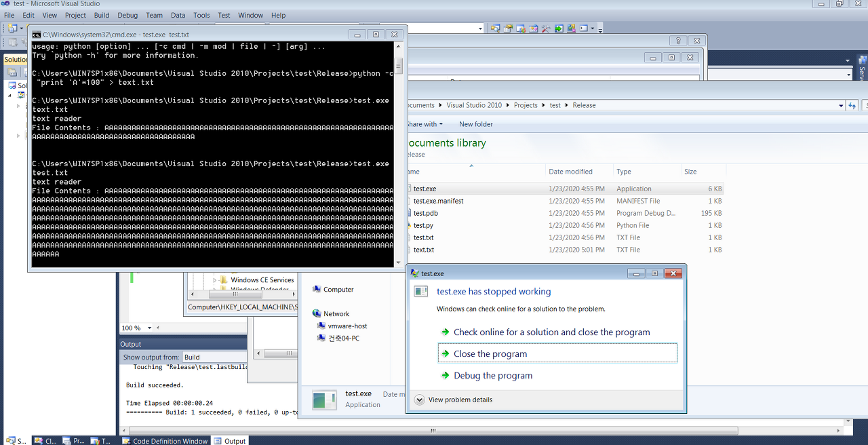Select the test.exe file row
Screen dimensions: 868x445
click(x=566, y=189)
